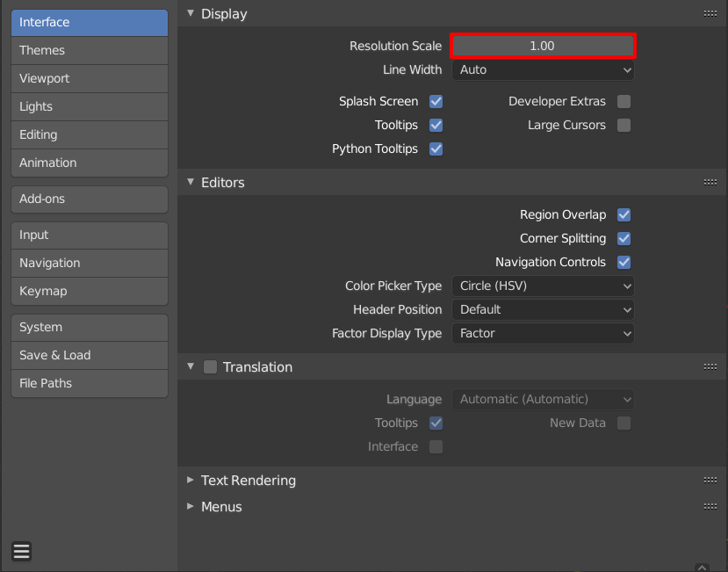This screenshot has height=572, width=728.
Task: Open the Line Width dropdown
Action: point(542,69)
